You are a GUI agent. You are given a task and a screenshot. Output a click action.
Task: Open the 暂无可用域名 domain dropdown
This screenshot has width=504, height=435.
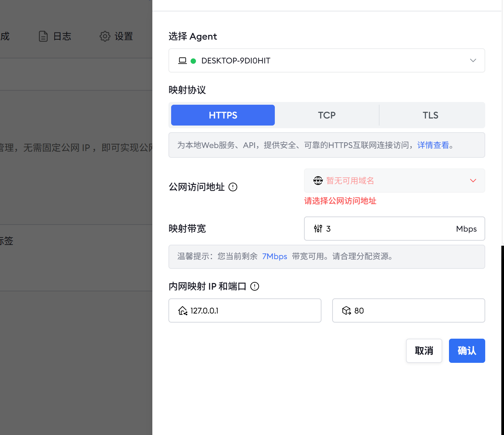click(x=386, y=181)
